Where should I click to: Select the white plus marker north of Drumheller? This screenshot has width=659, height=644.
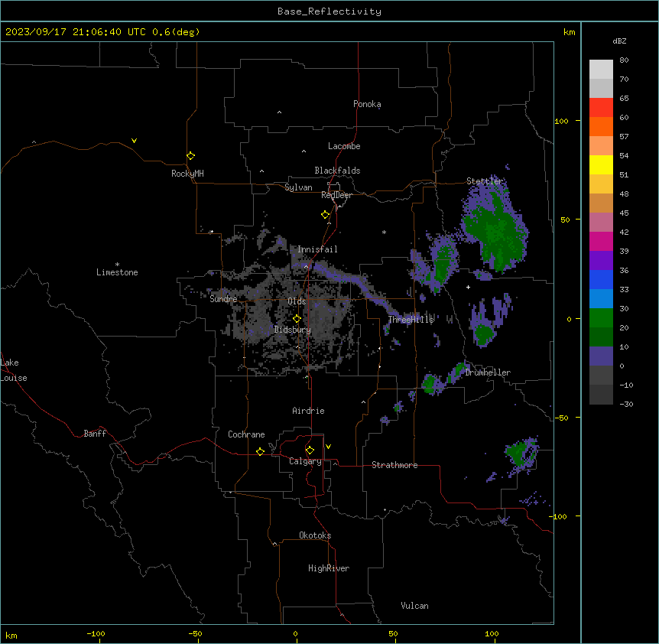coord(468,287)
